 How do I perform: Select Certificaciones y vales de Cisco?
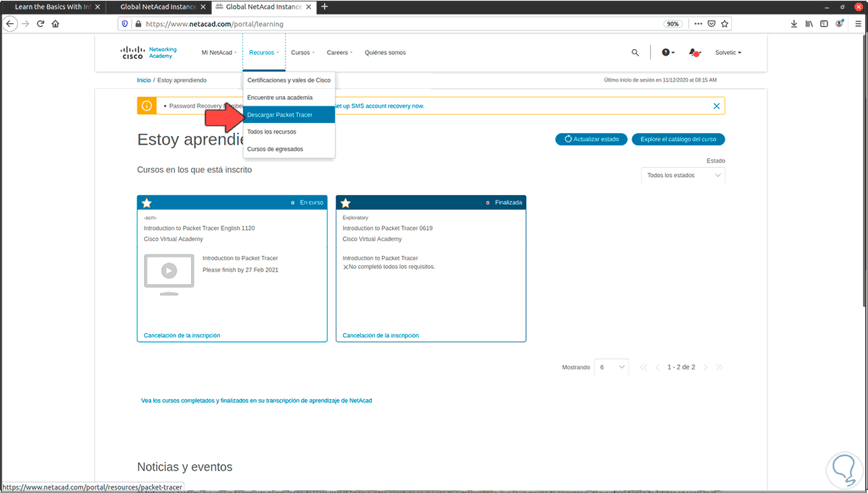coord(289,80)
